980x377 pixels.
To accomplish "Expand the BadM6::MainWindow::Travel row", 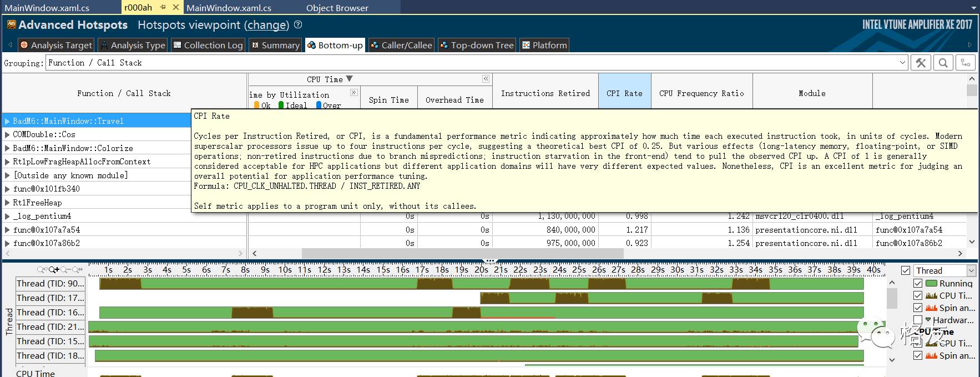I will 7,121.
